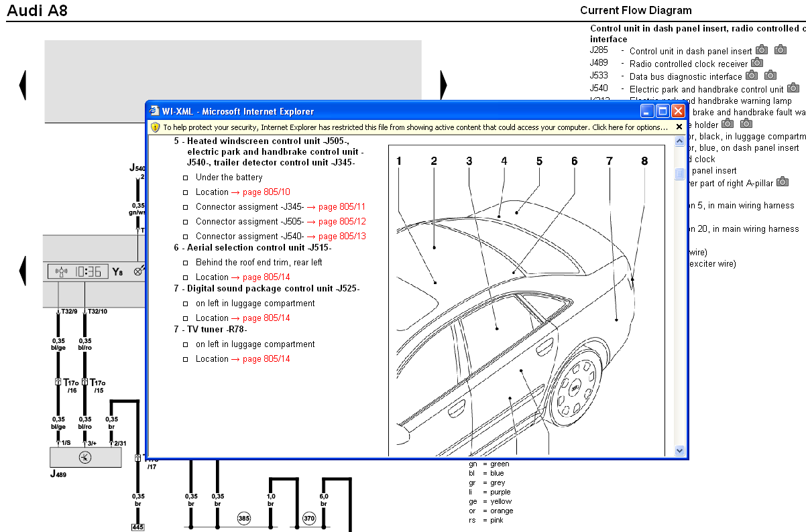
Task: Click left camera icon beside Data bus diagnostic interface
Action: (x=752, y=75)
